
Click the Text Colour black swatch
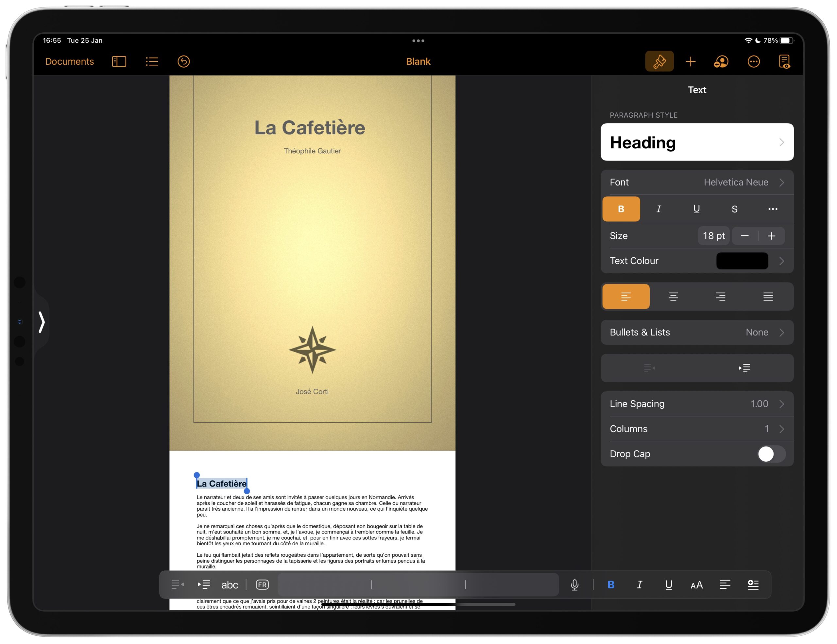pos(742,261)
